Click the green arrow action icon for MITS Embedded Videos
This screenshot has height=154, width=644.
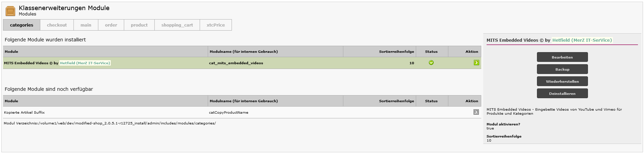(476, 63)
